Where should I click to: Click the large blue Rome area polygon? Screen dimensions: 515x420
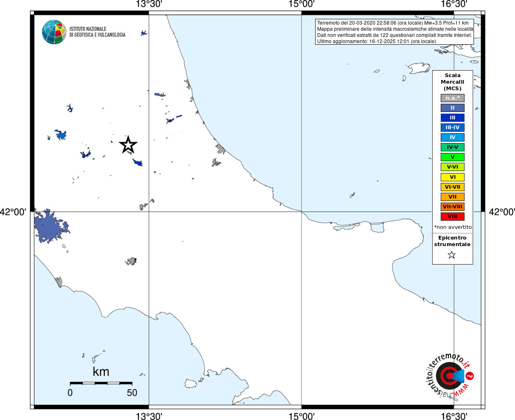(50, 227)
